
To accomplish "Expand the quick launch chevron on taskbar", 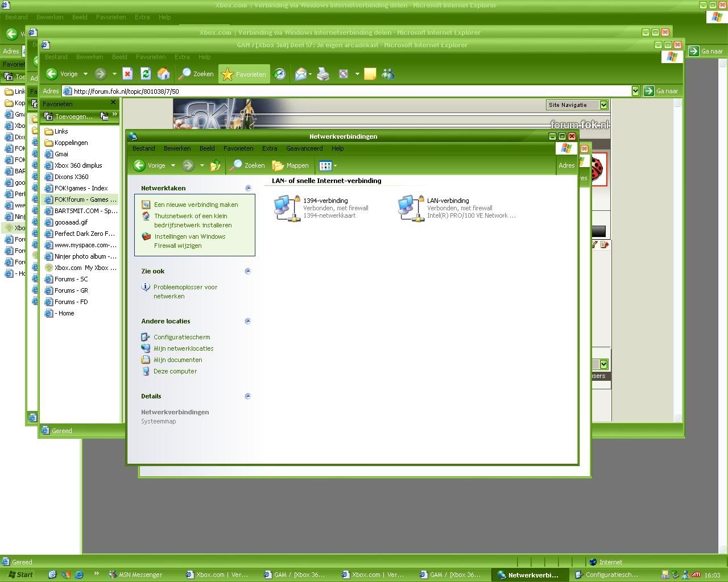I will (96, 574).
